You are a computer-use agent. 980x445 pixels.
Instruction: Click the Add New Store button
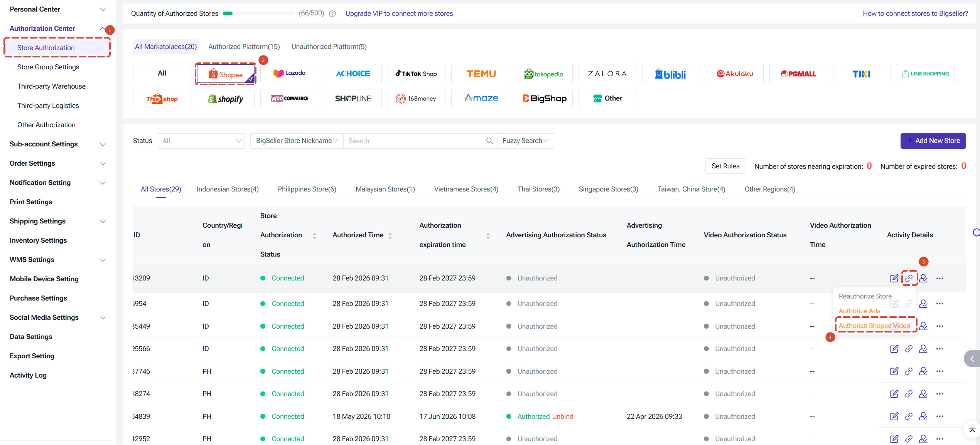click(933, 141)
